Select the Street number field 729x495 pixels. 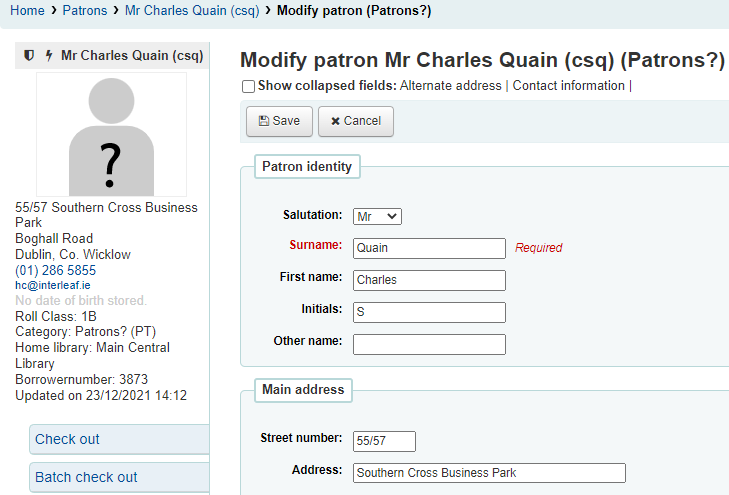point(384,441)
